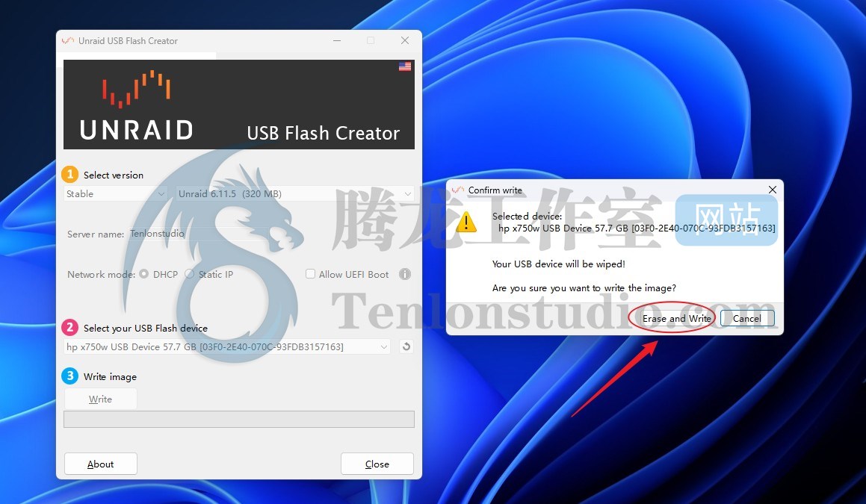Click the 'Selected device:' text in dialog
The height and width of the screenshot is (504, 866).
tap(527, 217)
